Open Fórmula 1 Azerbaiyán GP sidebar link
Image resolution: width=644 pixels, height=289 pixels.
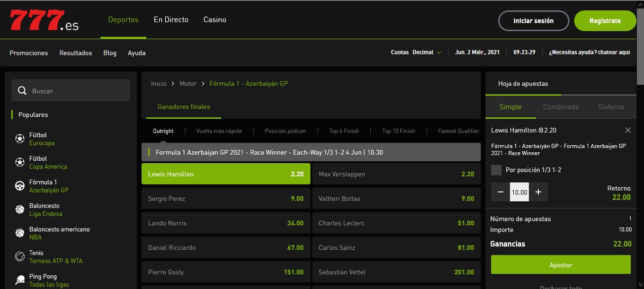coord(49,186)
